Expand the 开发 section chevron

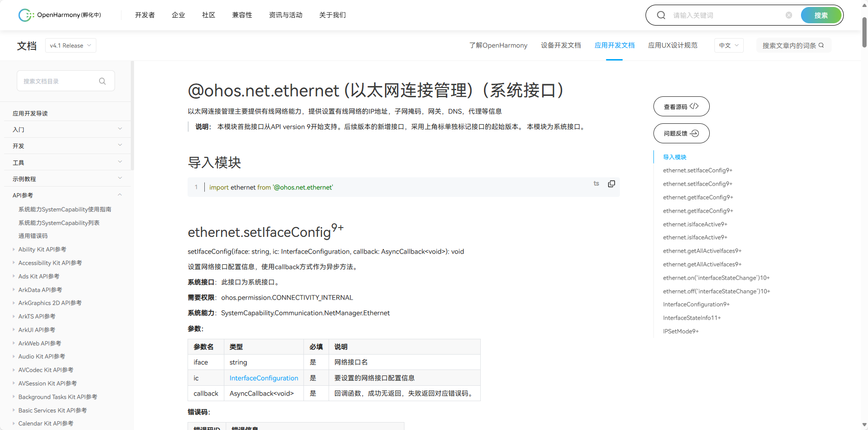pos(120,145)
